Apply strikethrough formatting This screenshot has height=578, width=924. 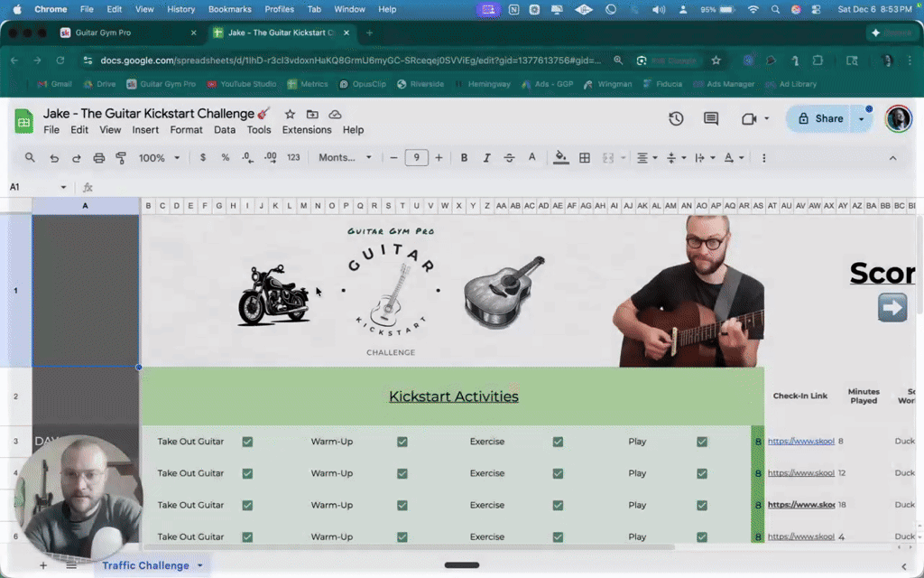(509, 157)
